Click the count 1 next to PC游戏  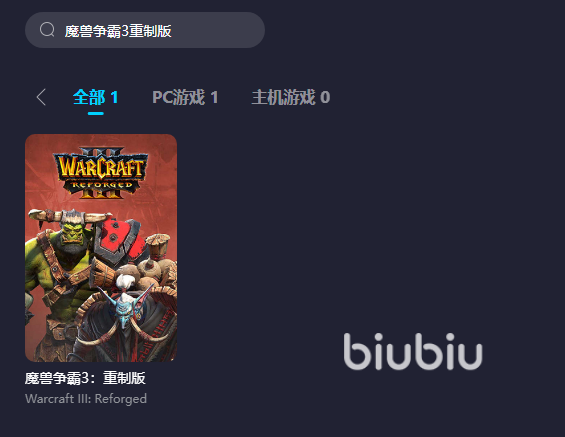pyautogui.click(x=214, y=97)
